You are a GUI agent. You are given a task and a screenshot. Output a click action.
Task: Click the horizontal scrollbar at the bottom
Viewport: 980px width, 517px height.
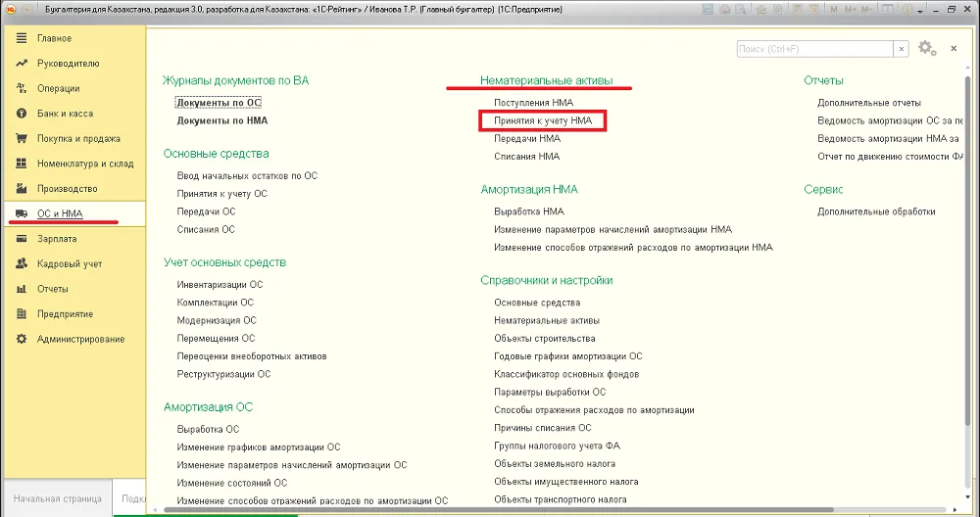point(498,510)
